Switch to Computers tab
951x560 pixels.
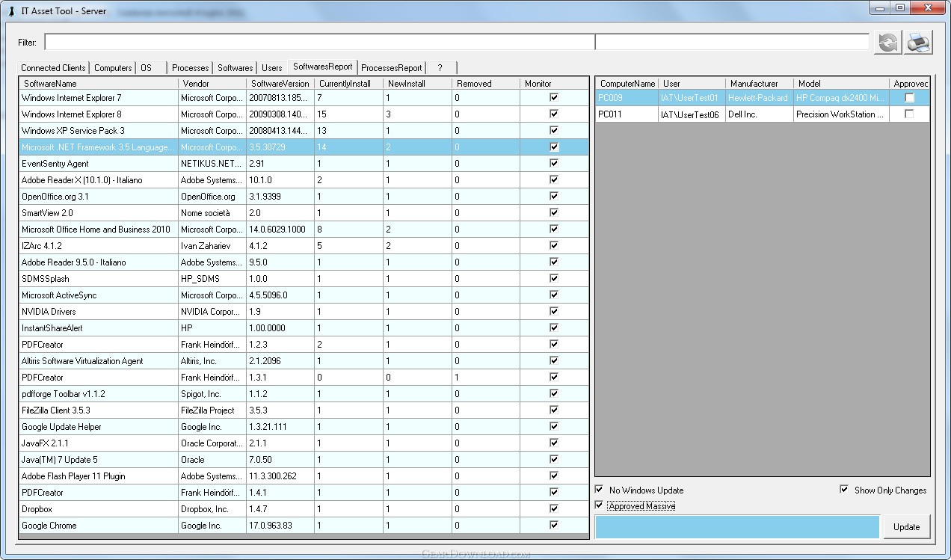click(x=113, y=68)
